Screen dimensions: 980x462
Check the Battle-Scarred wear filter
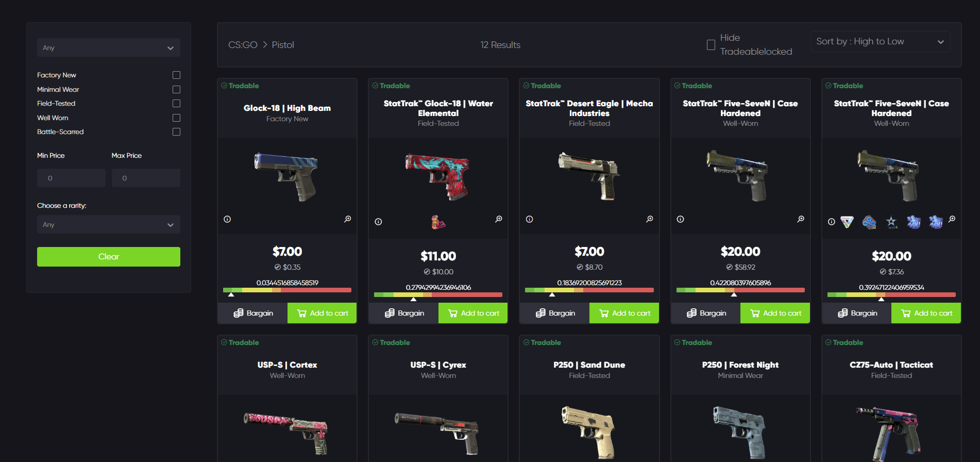click(x=176, y=132)
